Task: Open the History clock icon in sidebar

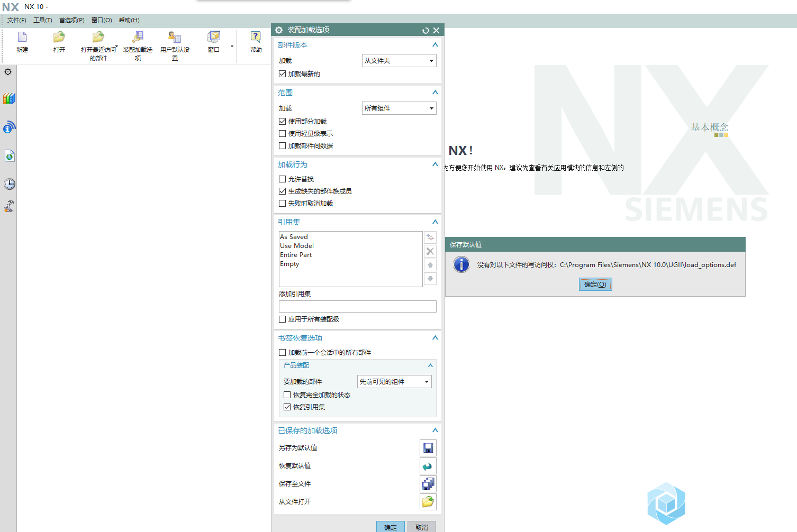Action: (x=9, y=184)
